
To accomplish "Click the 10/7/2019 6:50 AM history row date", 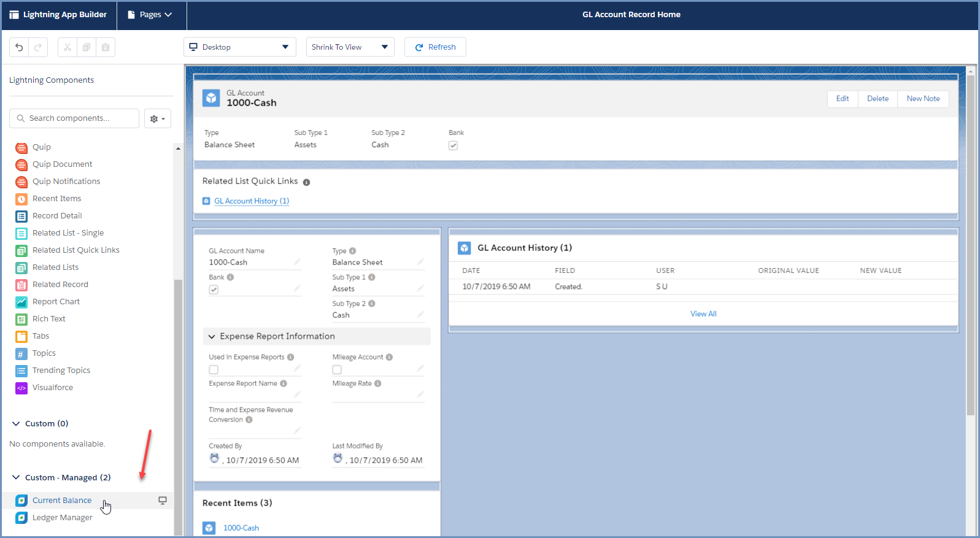I will [x=496, y=286].
